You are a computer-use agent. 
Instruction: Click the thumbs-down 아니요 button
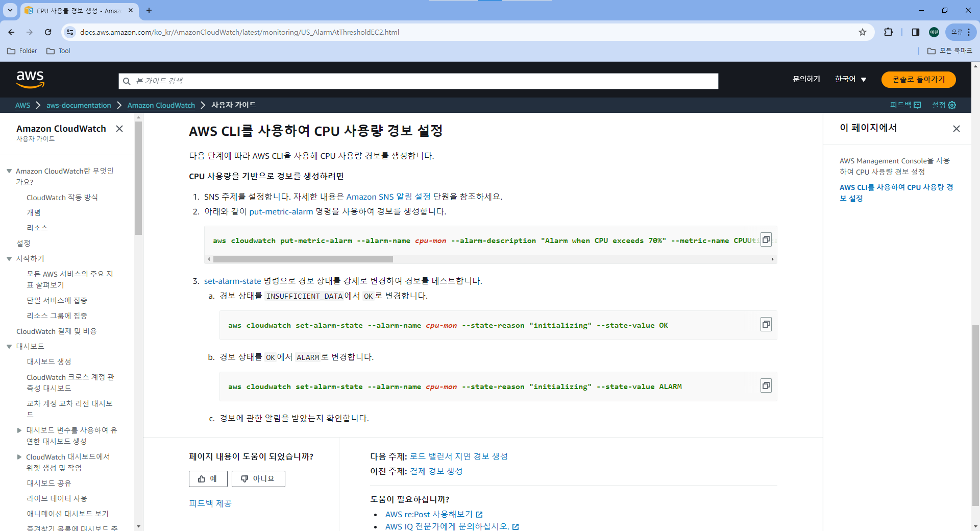pos(258,479)
